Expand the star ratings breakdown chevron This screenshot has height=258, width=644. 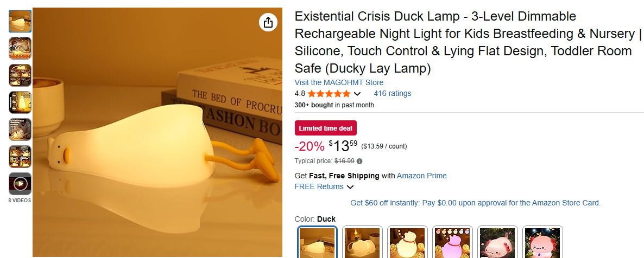(357, 94)
